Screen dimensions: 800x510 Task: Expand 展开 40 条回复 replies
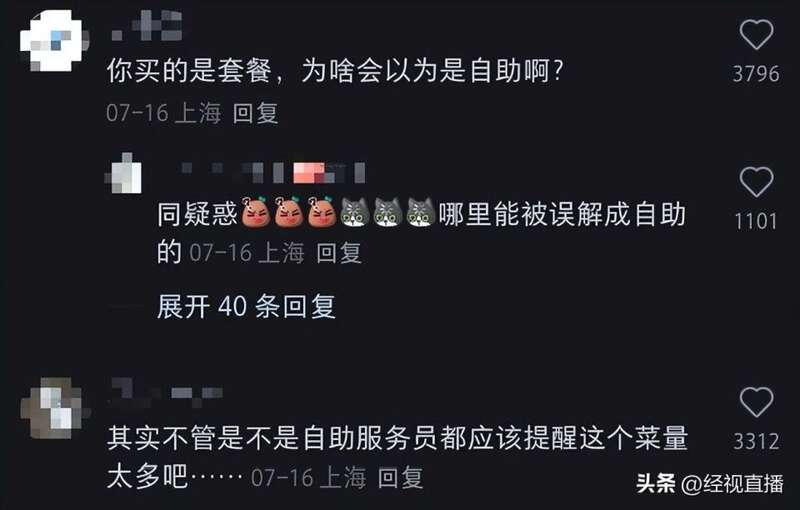click(x=246, y=306)
